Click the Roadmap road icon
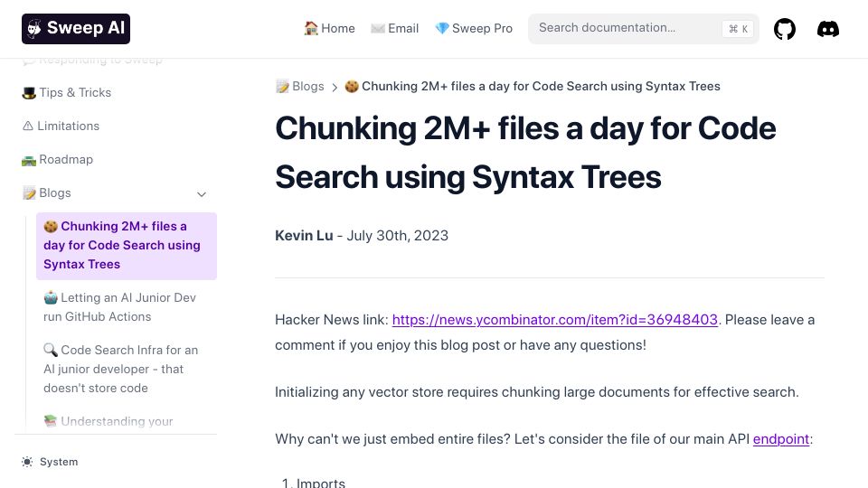Viewport: 868px width, 488px height. (x=29, y=160)
